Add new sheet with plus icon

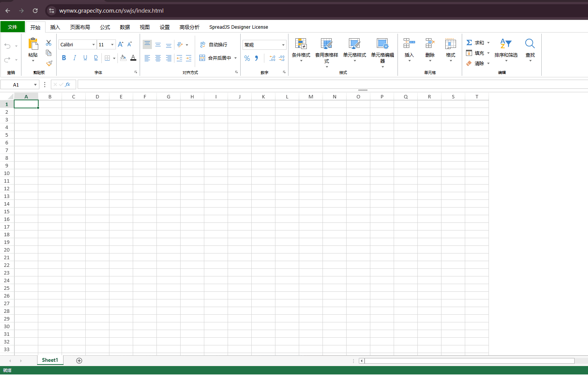[79, 361]
